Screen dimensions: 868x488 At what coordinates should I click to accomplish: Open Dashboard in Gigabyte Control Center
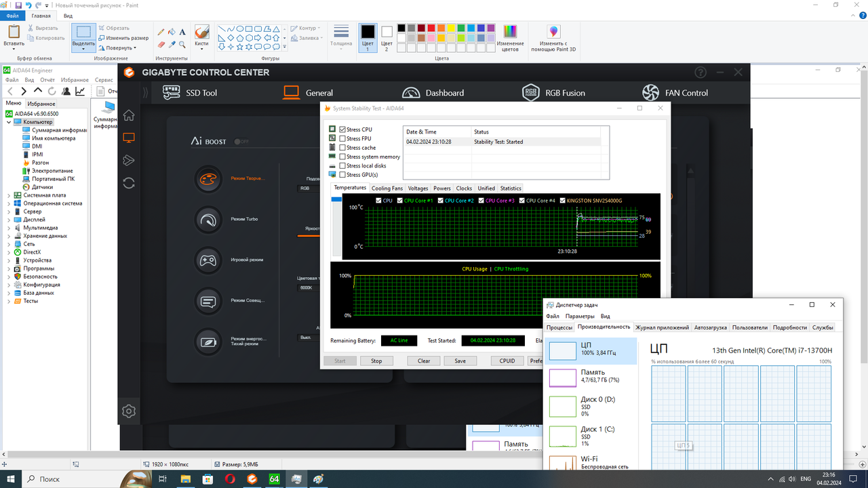pos(433,93)
